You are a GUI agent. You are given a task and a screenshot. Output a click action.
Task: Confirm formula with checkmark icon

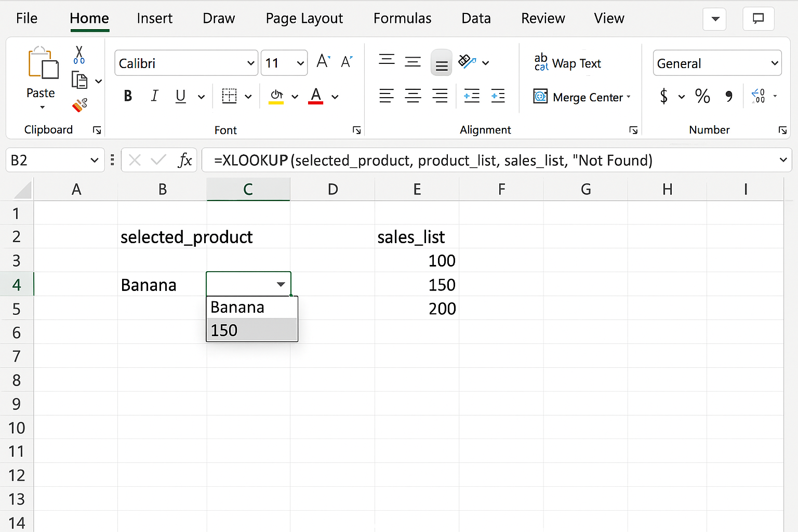[158, 160]
